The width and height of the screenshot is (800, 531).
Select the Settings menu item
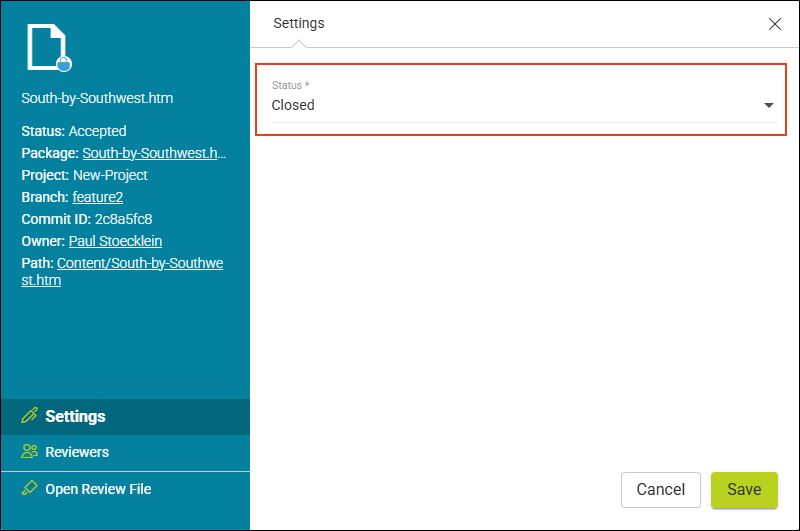(126, 417)
